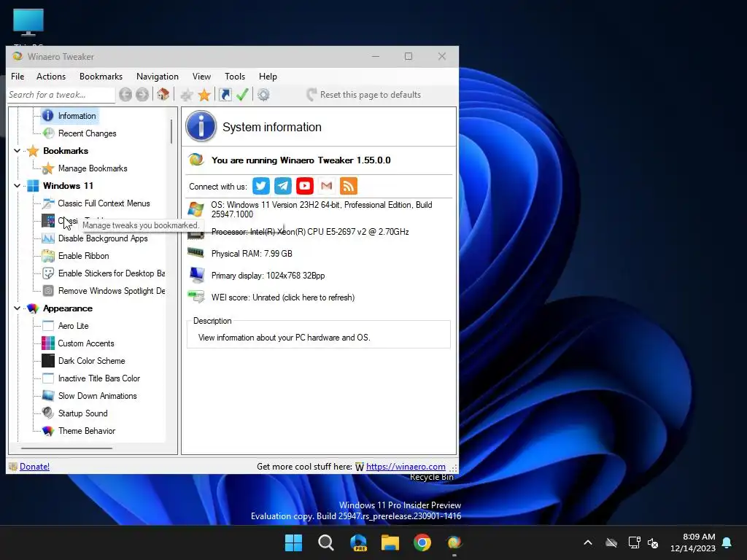Select Aero Lite appearance tweak
The image size is (747, 560).
click(74, 326)
